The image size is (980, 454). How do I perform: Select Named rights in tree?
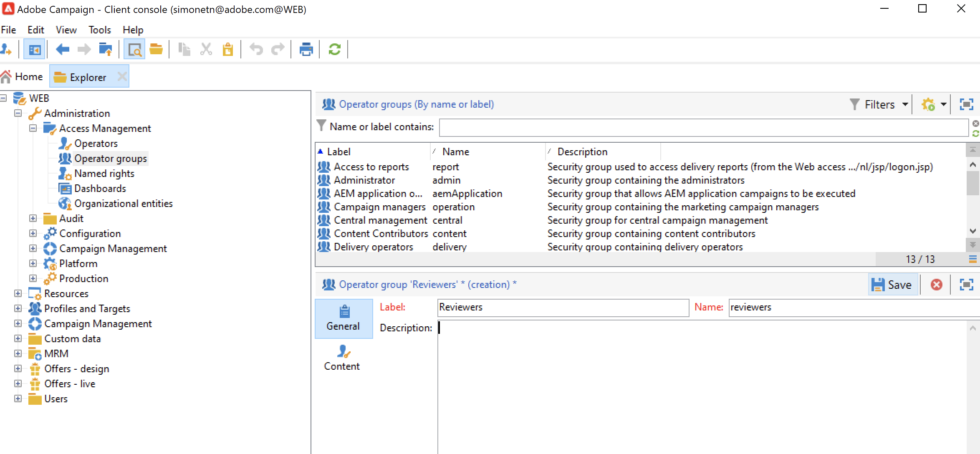coord(104,174)
